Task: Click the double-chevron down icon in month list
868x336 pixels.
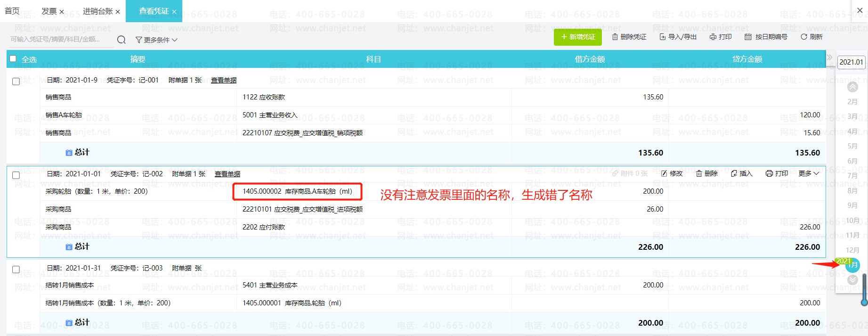Action: pyautogui.click(x=852, y=280)
